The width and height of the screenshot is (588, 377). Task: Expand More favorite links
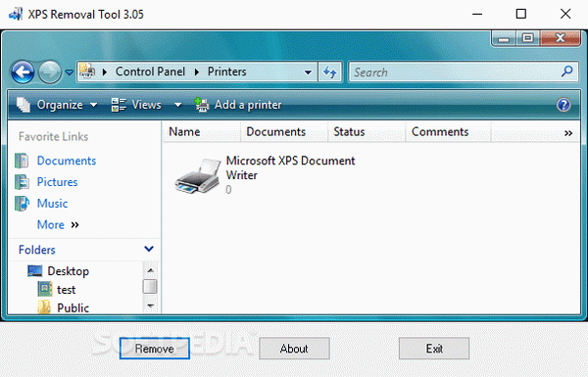pos(58,224)
